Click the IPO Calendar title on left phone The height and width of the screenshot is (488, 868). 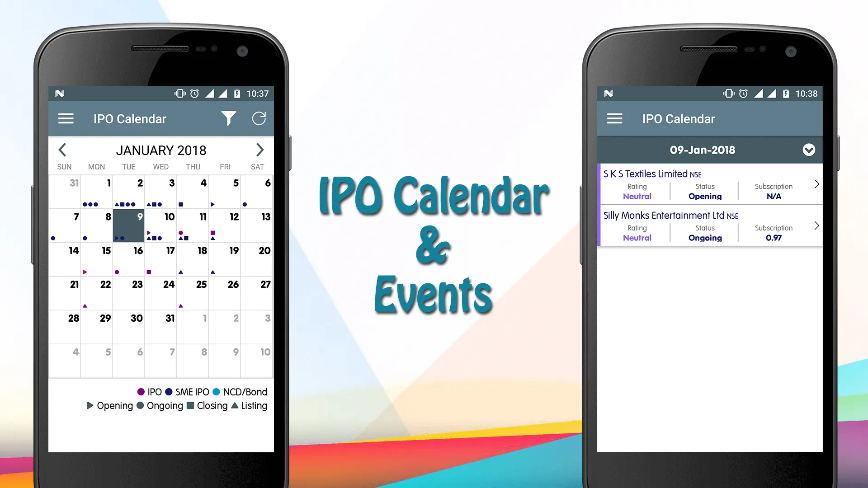pos(129,118)
